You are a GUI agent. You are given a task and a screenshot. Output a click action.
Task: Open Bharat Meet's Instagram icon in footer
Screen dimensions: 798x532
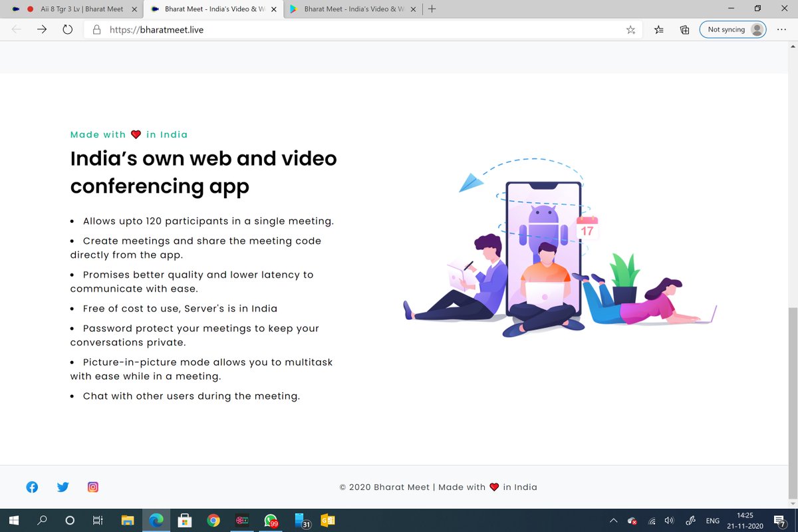pos(93,487)
